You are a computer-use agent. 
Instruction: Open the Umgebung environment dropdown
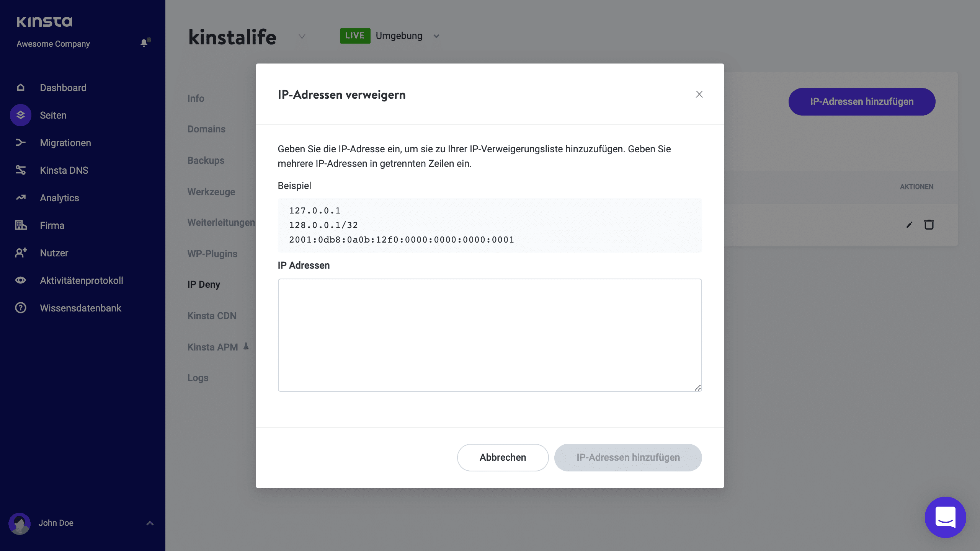pos(436,36)
